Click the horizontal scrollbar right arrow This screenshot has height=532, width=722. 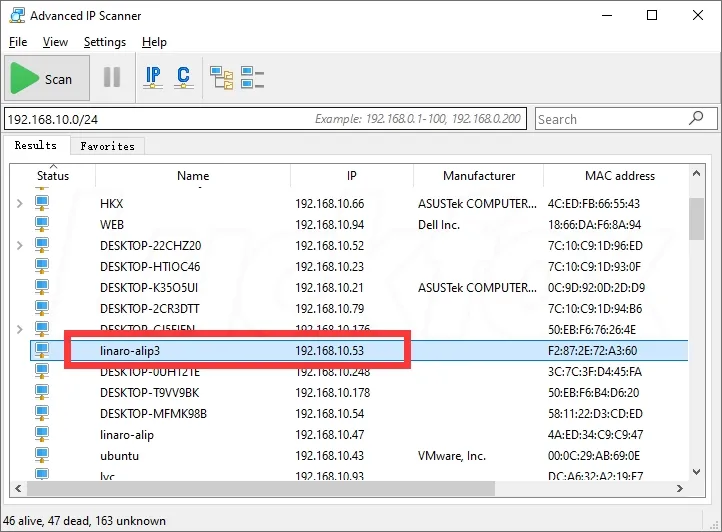(x=680, y=488)
